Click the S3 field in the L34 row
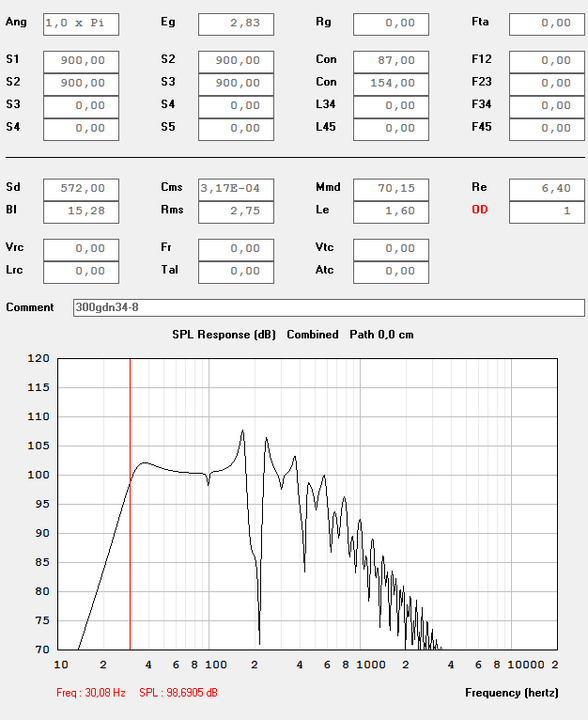 tap(81, 107)
